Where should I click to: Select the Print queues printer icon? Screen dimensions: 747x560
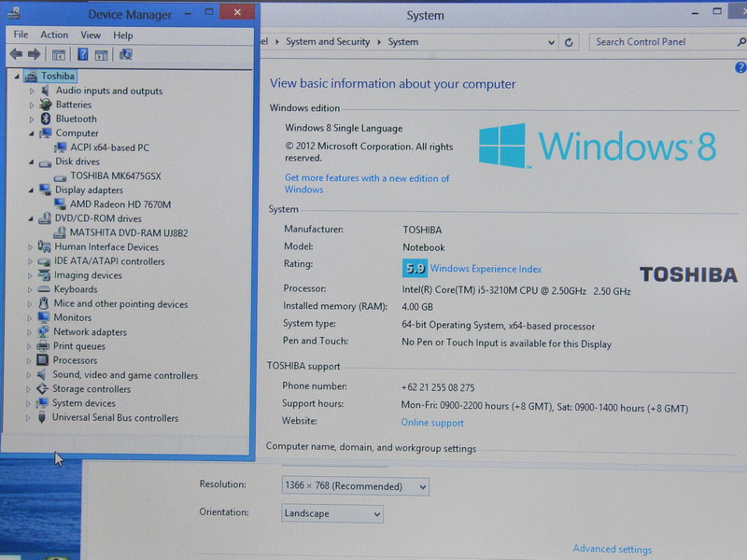point(43,345)
